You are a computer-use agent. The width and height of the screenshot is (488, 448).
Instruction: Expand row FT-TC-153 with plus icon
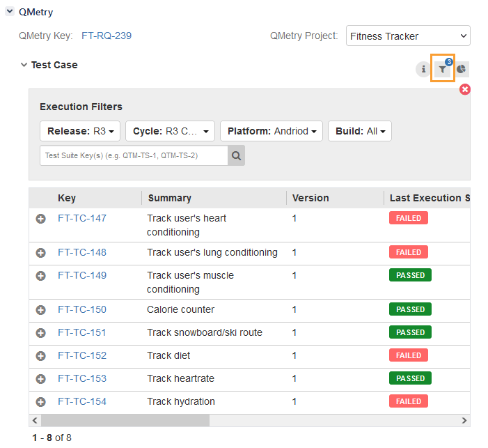(40, 379)
